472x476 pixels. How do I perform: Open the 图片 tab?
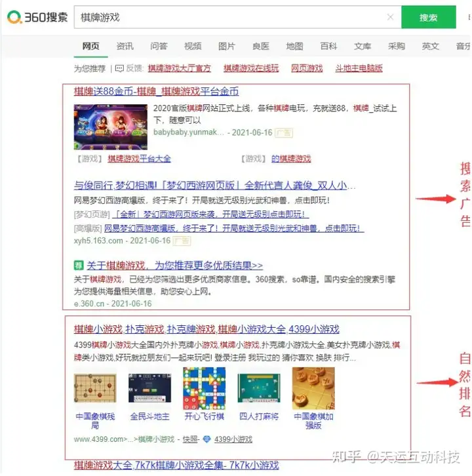pos(227,46)
